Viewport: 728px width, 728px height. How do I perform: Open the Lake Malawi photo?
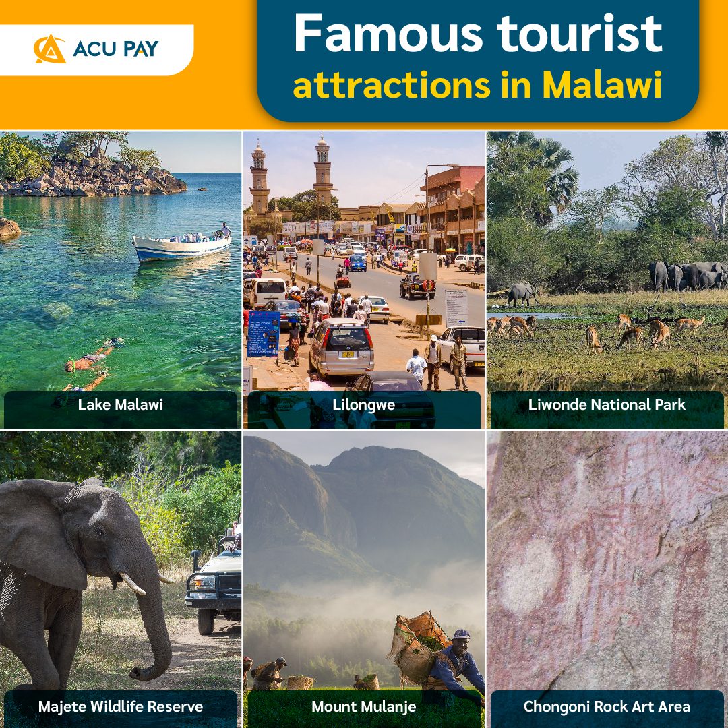(120, 280)
